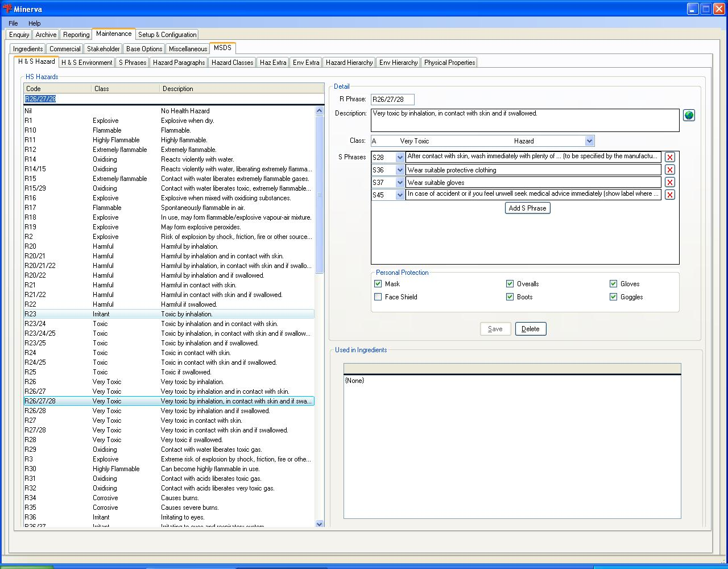This screenshot has height=569, width=728.
Task: Open the S37 phrase code dropdown
Action: pyautogui.click(x=400, y=182)
